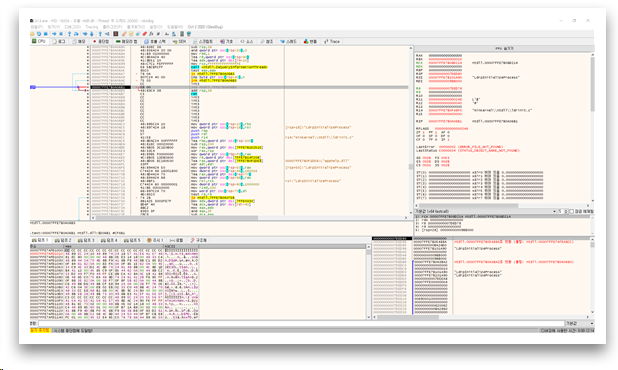Open the Tracing menu

[x=91, y=27]
